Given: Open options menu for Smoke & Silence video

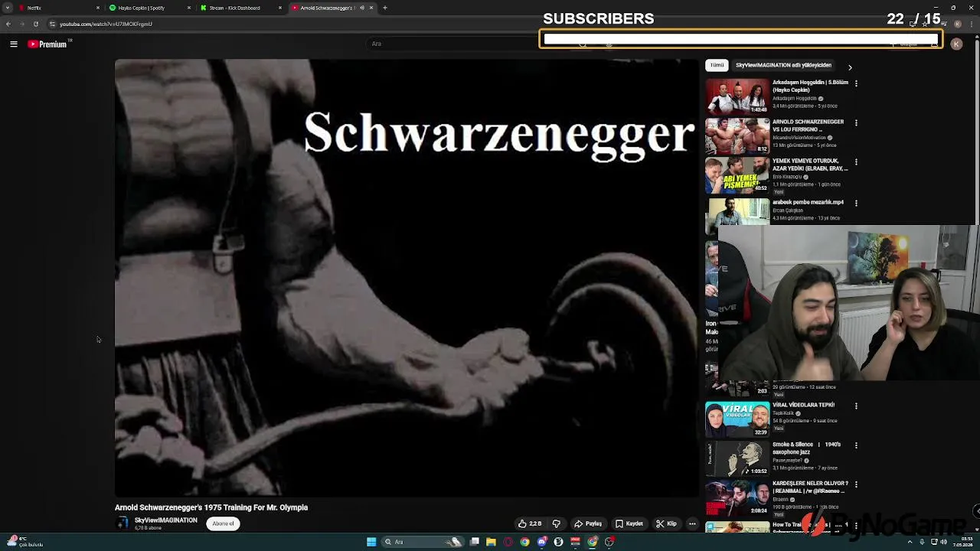Looking at the screenshot, I should click(856, 445).
